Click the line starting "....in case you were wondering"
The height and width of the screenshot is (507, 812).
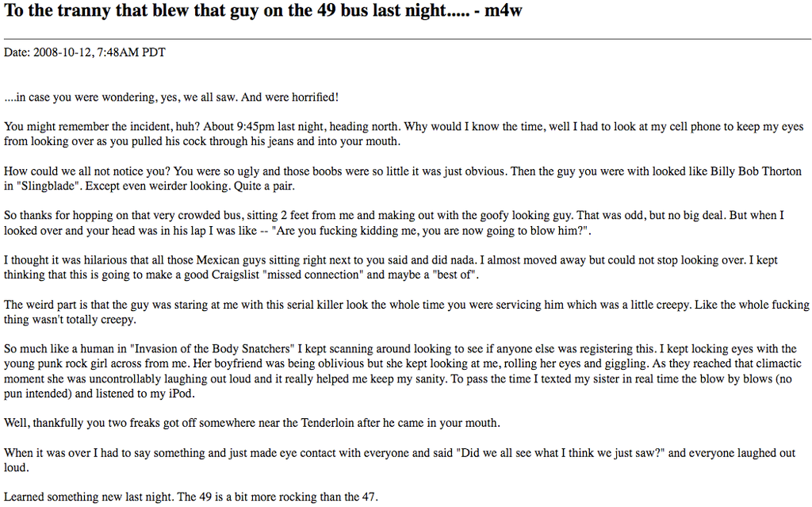(171, 98)
